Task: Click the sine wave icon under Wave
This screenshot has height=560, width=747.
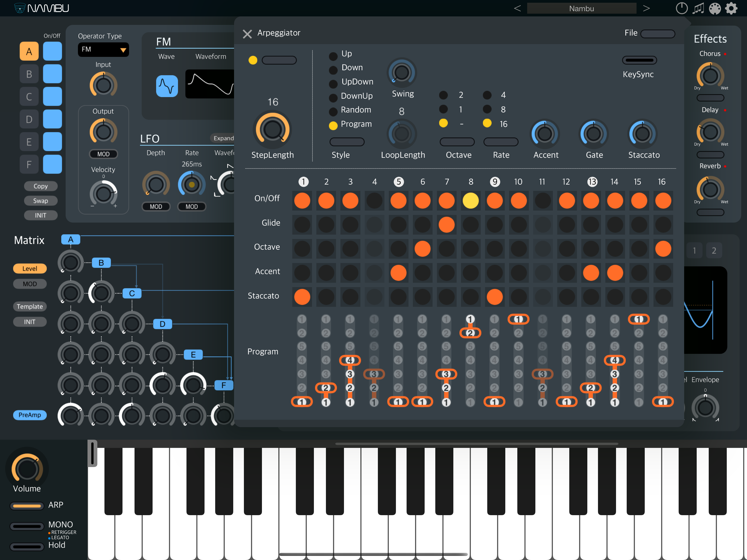Action: [x=167, y=86]
